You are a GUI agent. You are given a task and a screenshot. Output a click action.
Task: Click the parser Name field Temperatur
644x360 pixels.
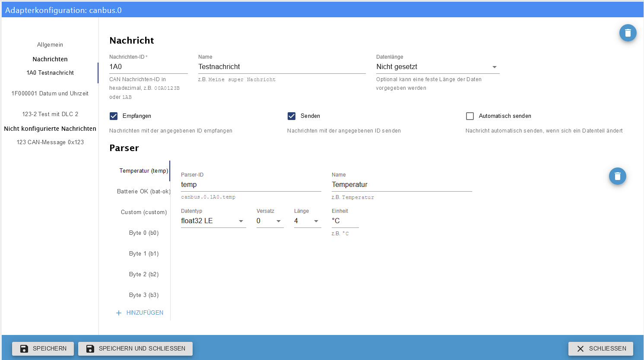pos(402,185)
